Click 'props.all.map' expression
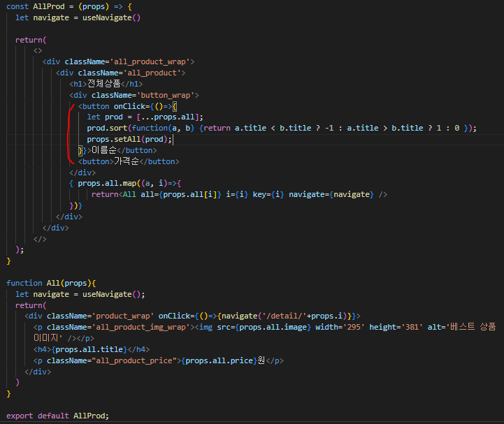Screen dimensions: 504x424 coord(107,184)
